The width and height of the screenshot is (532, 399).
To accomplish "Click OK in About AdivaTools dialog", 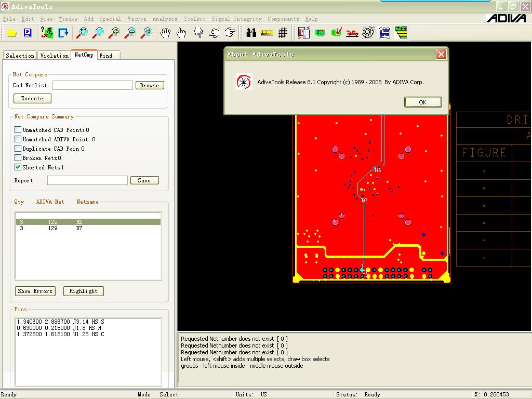I will (423, 102).
